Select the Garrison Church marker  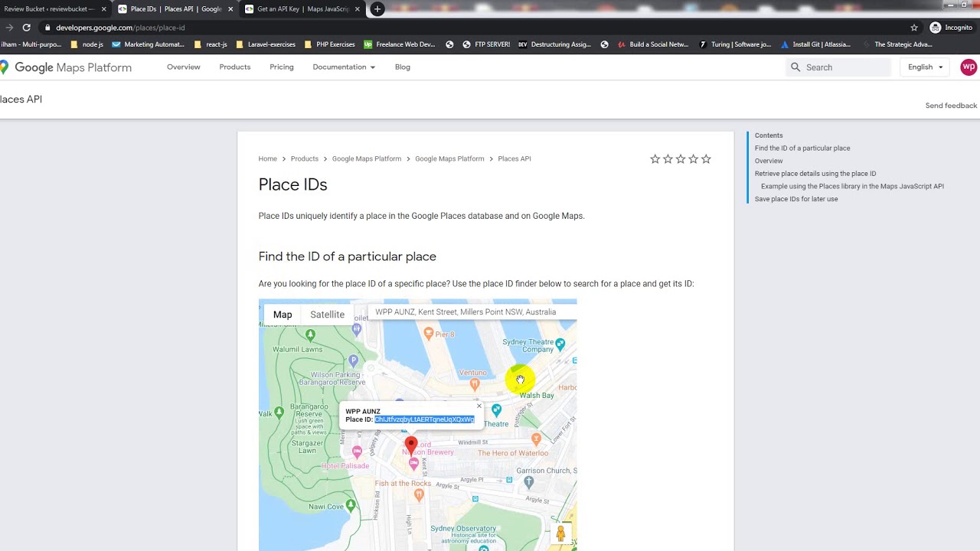pos(528,482)
